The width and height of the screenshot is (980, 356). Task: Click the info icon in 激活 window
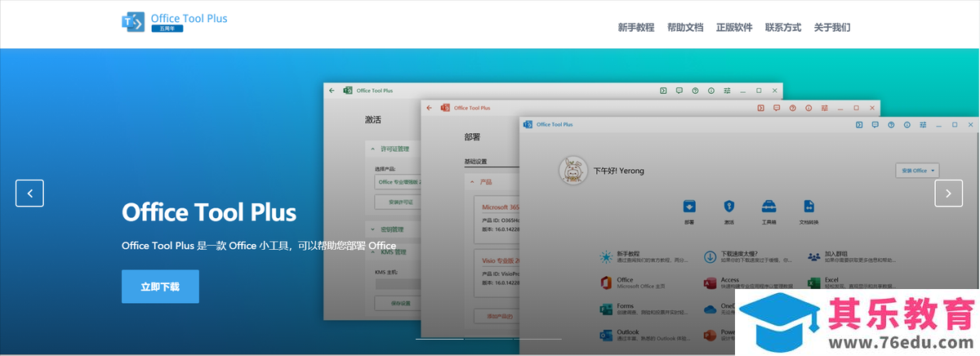tap(711, 91)
